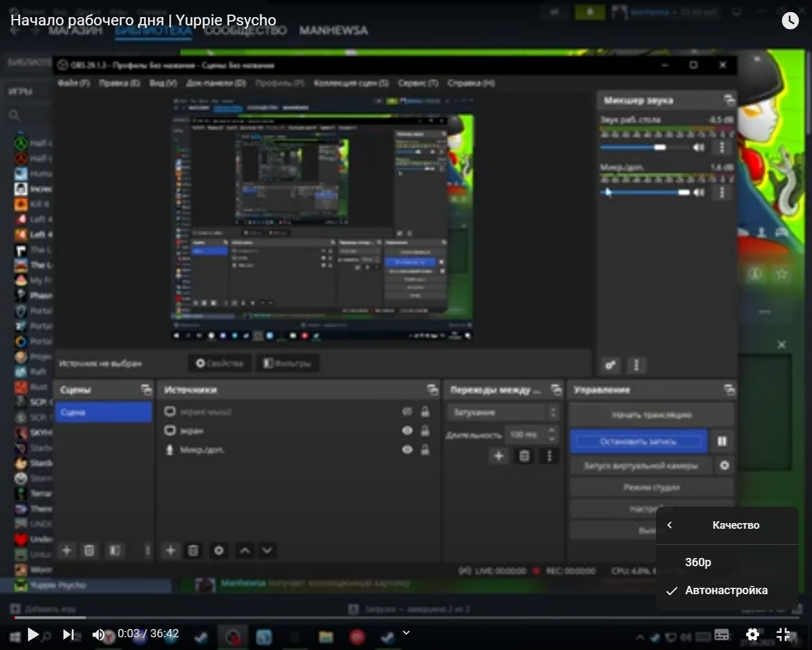812x650 pixels.
Task: Open OBS Док-панели menu
Action: point(216,83)
